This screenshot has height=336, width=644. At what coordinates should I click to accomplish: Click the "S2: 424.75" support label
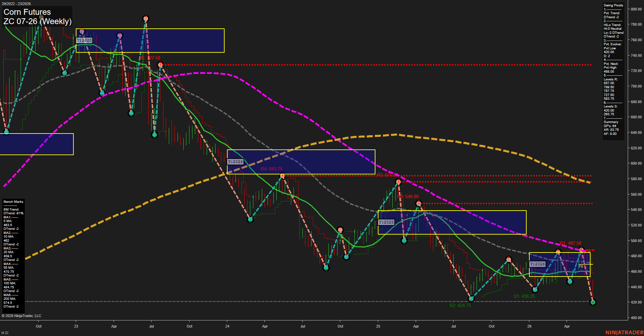[x=460, y=305]
